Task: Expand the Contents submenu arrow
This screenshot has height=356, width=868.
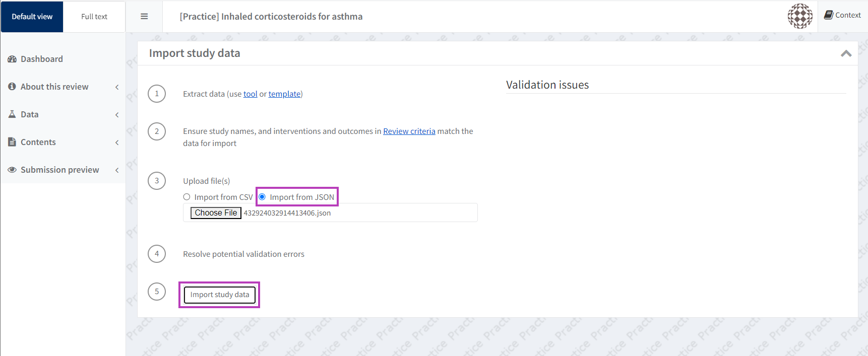Action: 117,143
